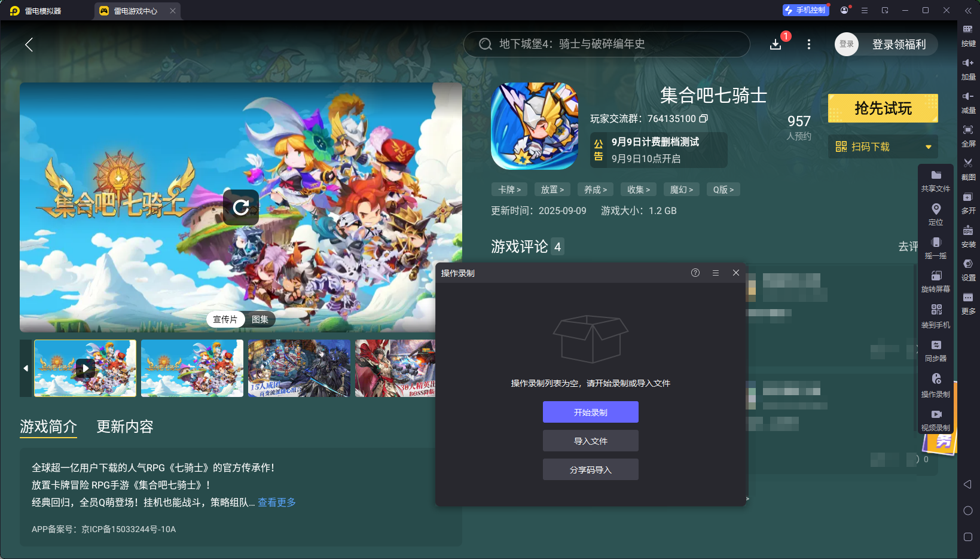Open the 同步器 synchronizer tool
980x559 pixels.
(x=936, y=351)
